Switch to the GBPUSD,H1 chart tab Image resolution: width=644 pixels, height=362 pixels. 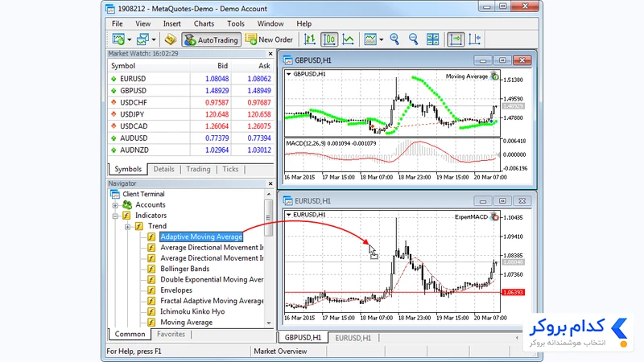point(303,338)
